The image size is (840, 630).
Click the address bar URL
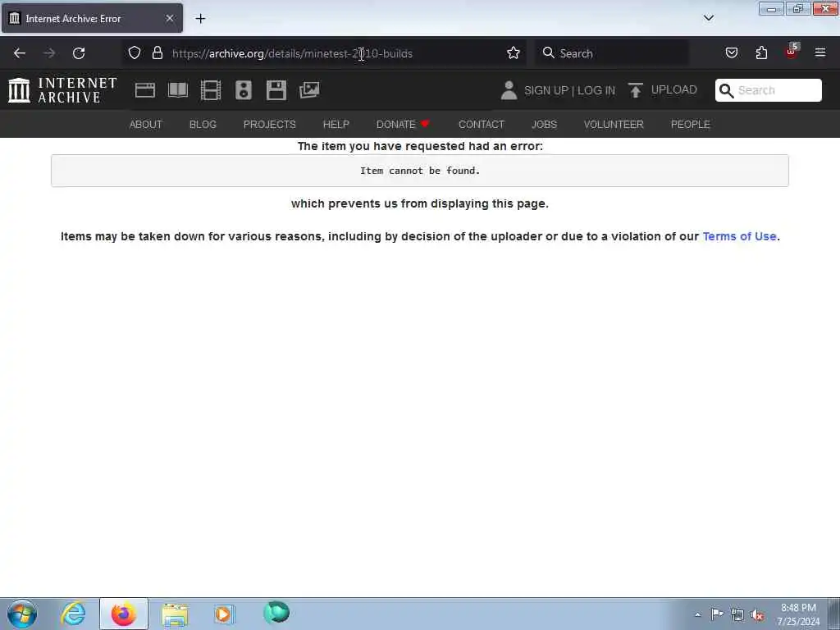coord(293,53)
